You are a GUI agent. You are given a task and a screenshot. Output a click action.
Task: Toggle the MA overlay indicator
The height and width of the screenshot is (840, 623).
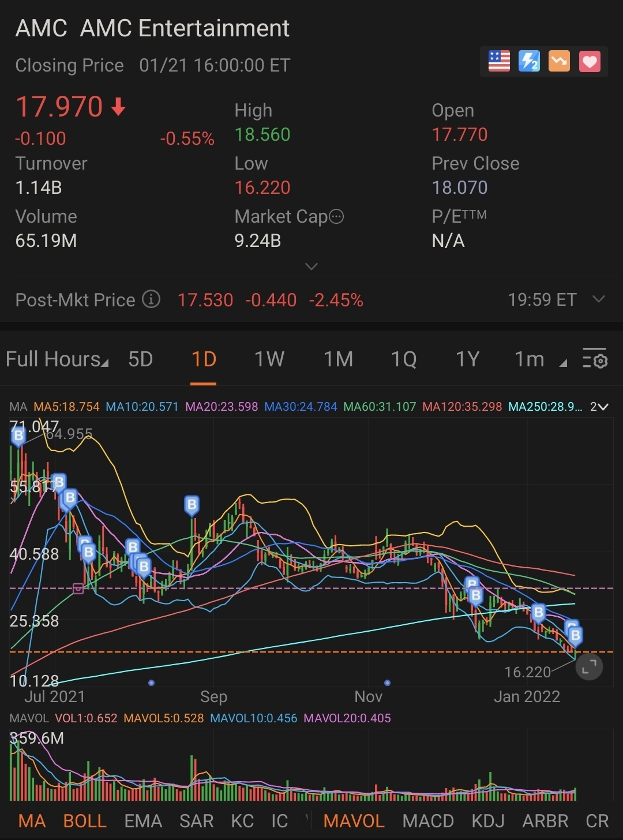point(32,821)
